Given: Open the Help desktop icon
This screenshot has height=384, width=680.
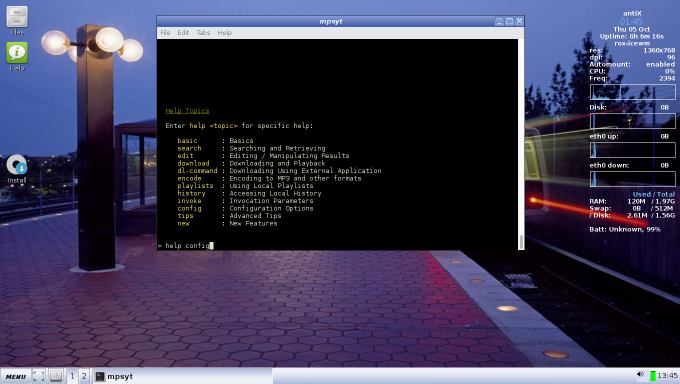Looking at the screenshot, I should coord(17,56).
